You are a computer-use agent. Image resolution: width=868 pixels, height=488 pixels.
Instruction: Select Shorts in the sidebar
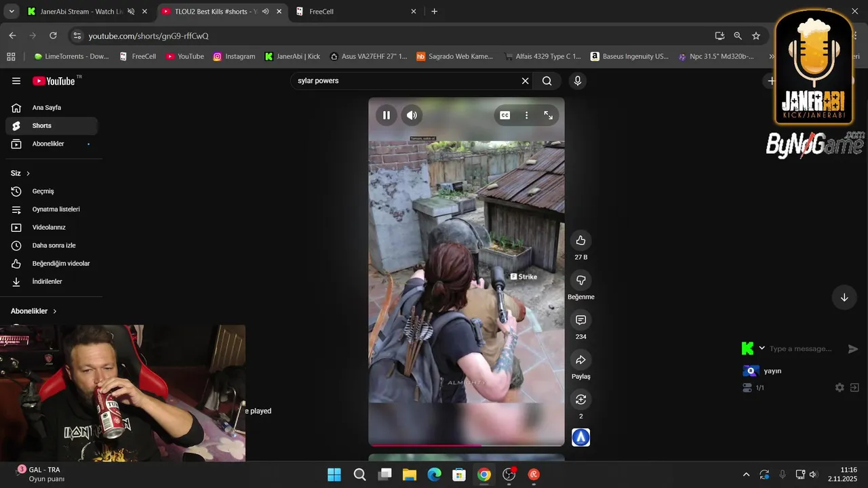click(52, 125)
